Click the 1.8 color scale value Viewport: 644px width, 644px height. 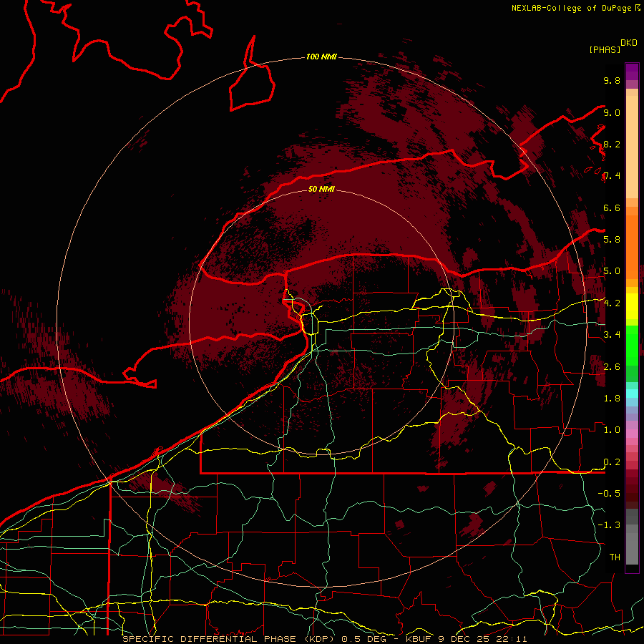point(612,399)
